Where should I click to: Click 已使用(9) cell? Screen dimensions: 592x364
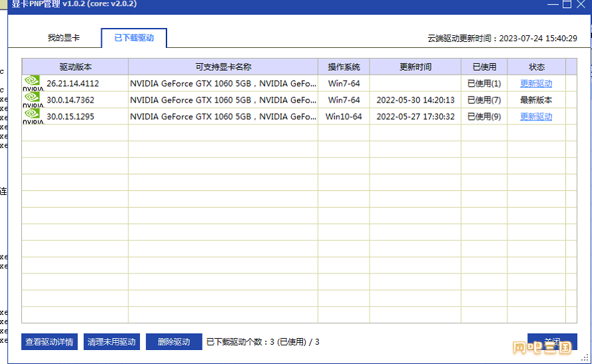pos(484,116)
